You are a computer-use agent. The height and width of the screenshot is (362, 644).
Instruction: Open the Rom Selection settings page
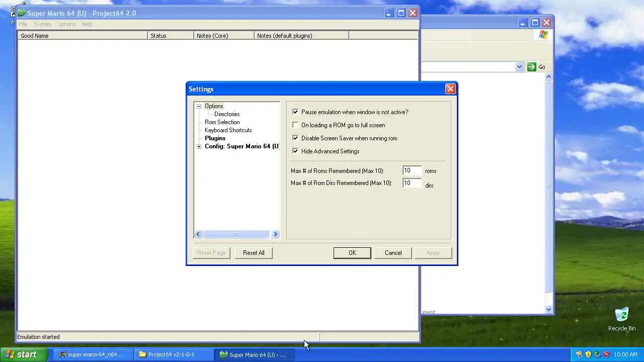pyautogui.click(x=222, y=122)
